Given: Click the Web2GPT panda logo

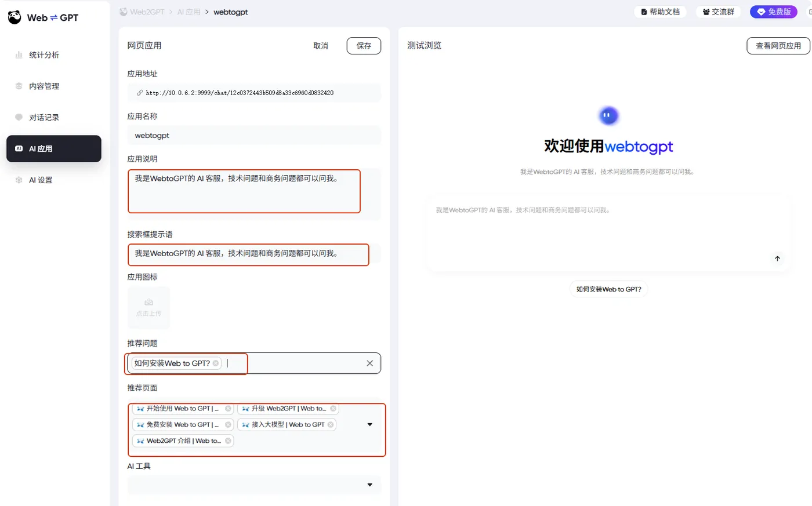Looking at the screenshot, I should click(14, 17).
